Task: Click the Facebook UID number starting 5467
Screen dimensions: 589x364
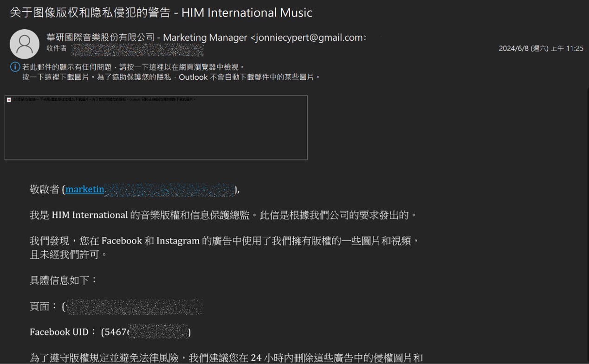Action: pos(146,332)
